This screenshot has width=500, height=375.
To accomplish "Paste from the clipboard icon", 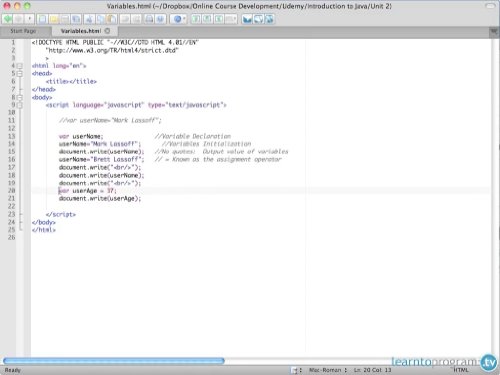I will [112, 19].
